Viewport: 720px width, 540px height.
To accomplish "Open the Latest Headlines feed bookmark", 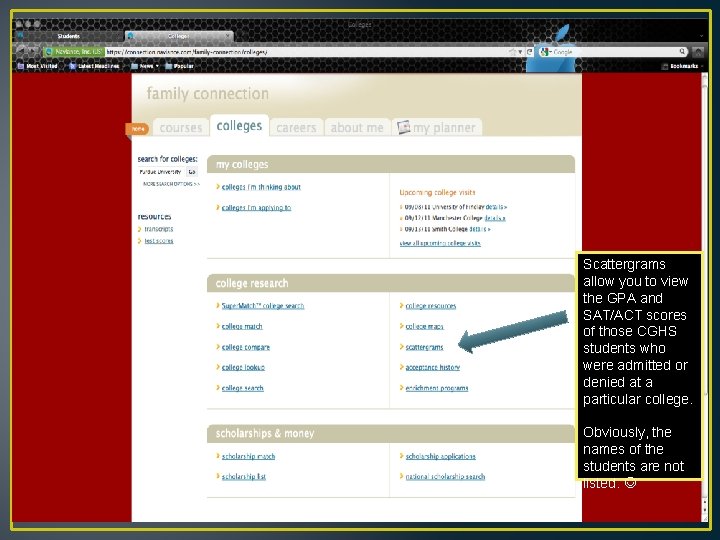I will 94,66.
